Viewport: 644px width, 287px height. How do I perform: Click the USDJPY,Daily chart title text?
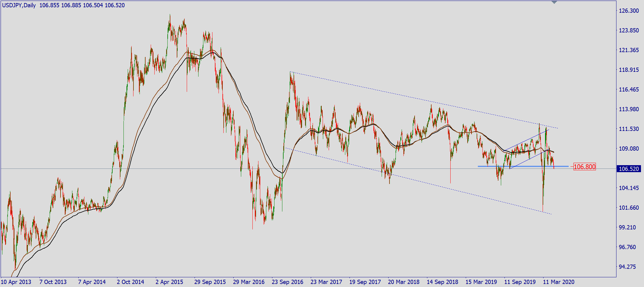tap(19, 5)
